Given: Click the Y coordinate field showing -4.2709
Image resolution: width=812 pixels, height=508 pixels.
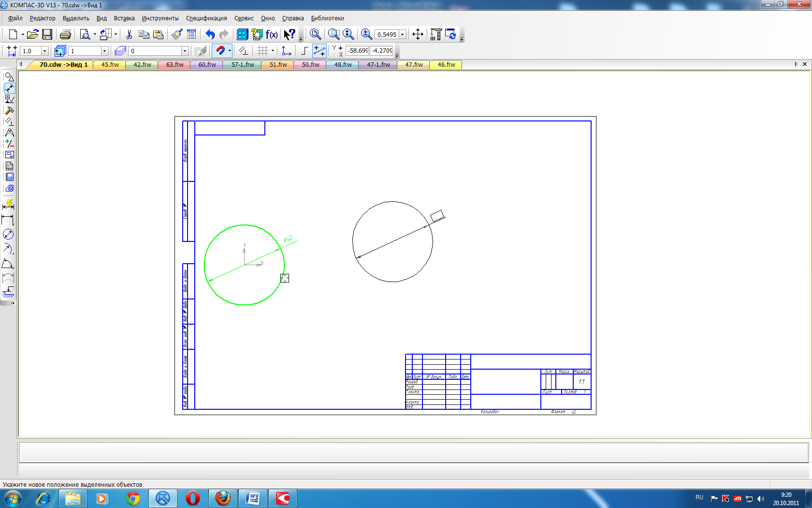Looking at the screenshot, I should coord(382,51).
